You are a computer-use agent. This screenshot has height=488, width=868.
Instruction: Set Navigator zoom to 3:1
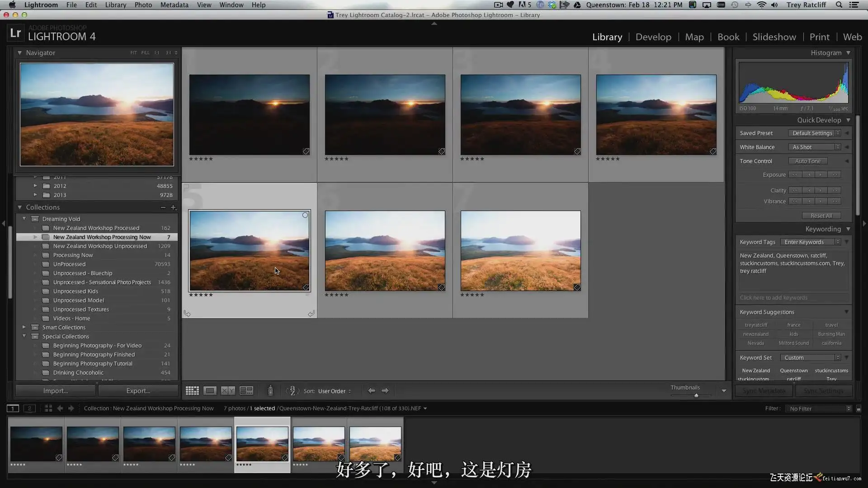(168, 53)
